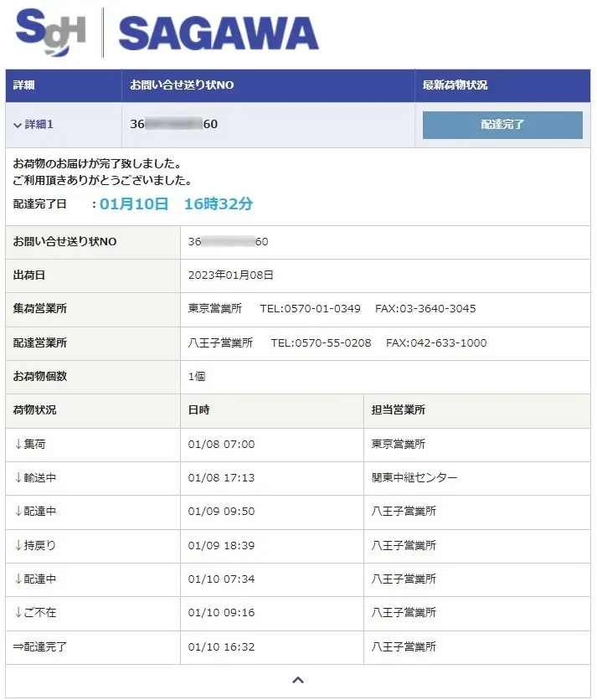The width and height of the screenshot is (597, 700).
Task: Click the ↓輸送中 status arrow entry
Action: [36, 478]
